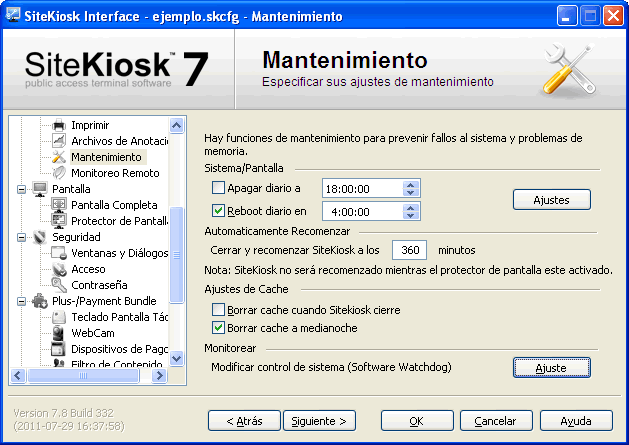
Task: Click the minutes input field showing 360
Action: coord(407,249)
